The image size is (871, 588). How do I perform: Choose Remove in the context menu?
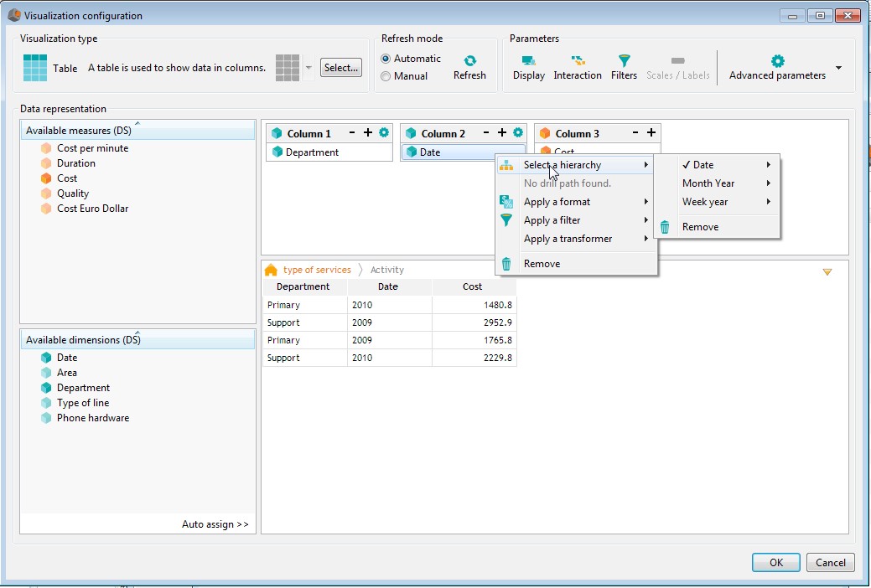pyautogui.click(x=575, y=264)
